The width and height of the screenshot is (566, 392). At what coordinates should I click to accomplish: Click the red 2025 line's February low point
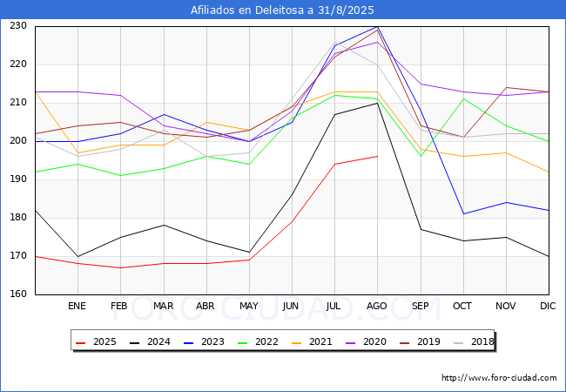click(120, 267)
